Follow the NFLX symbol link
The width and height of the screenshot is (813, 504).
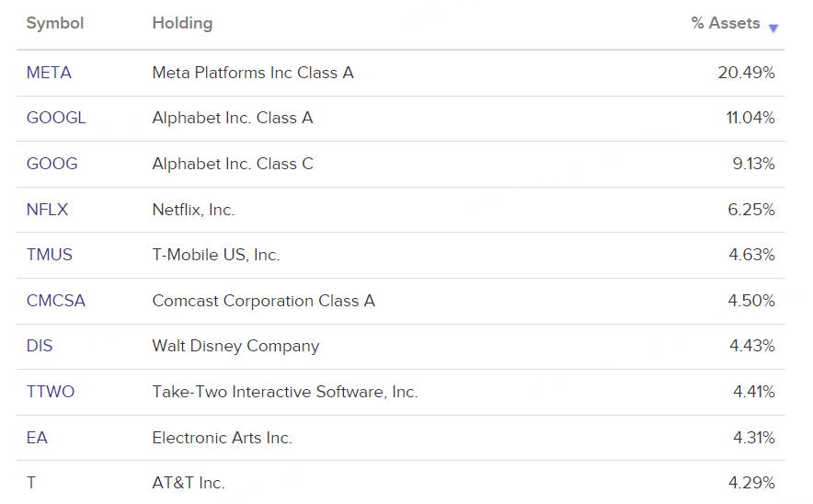click(48, 210)
